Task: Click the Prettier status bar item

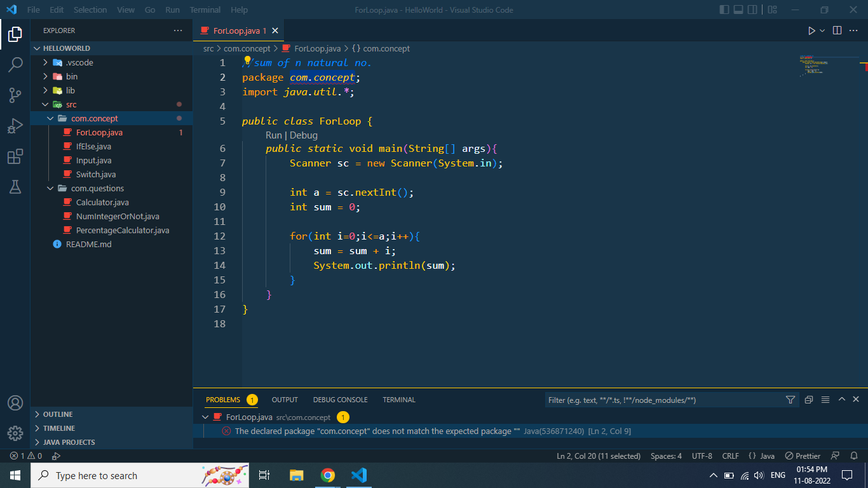Action: [803, 456]
